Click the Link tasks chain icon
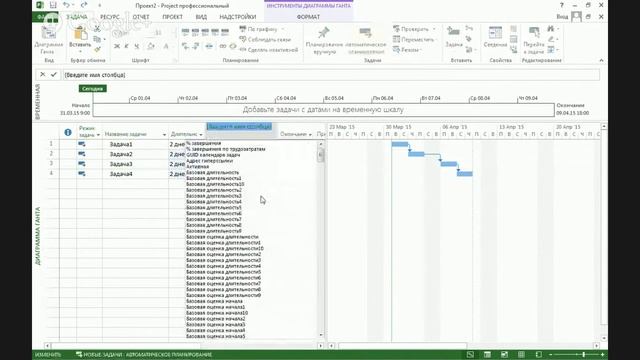This screenshot has height=360, width=640. [223, 46]
